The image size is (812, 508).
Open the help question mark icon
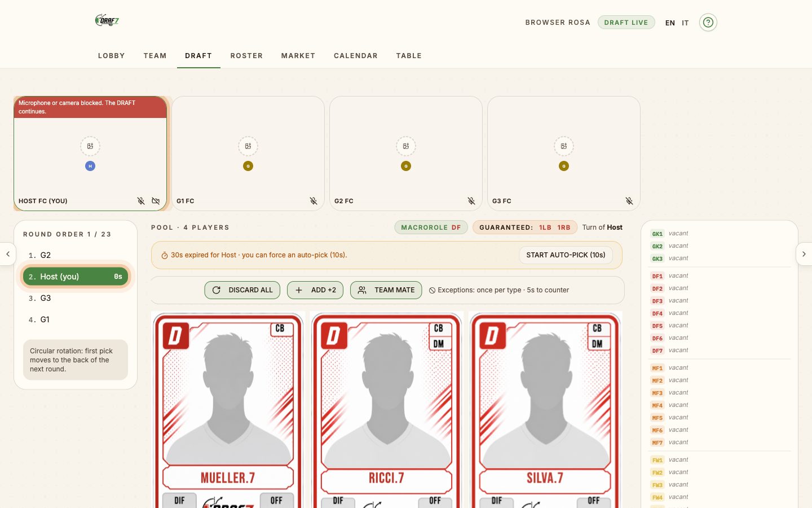click(708, 23)
